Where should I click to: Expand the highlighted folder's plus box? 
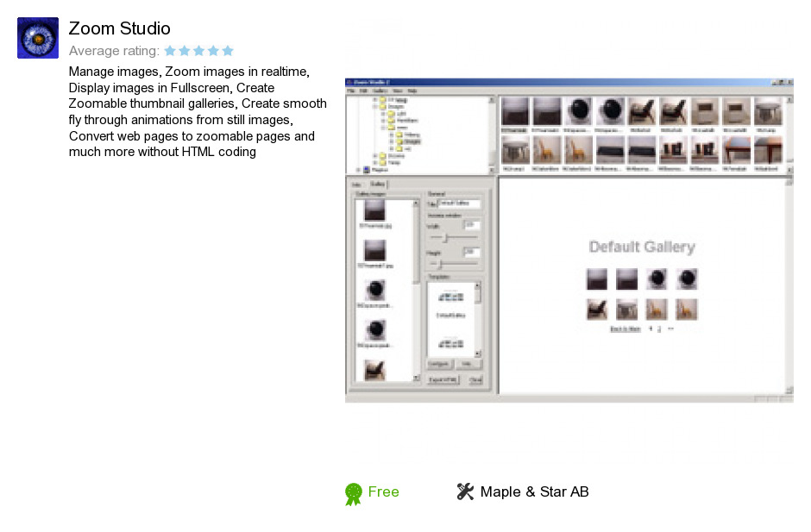tap(392, 141)
